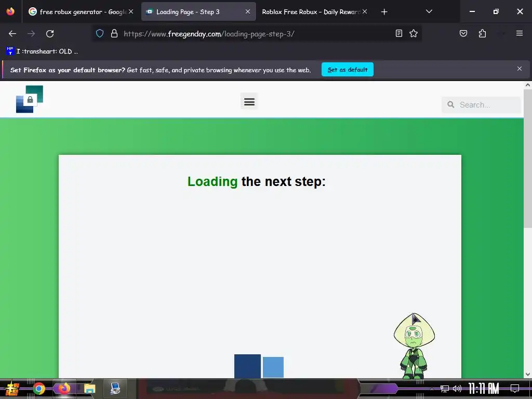Click the 'Loading the next step:' heading
The width and height of the screenshot is (532, 399).
(257, 181)
